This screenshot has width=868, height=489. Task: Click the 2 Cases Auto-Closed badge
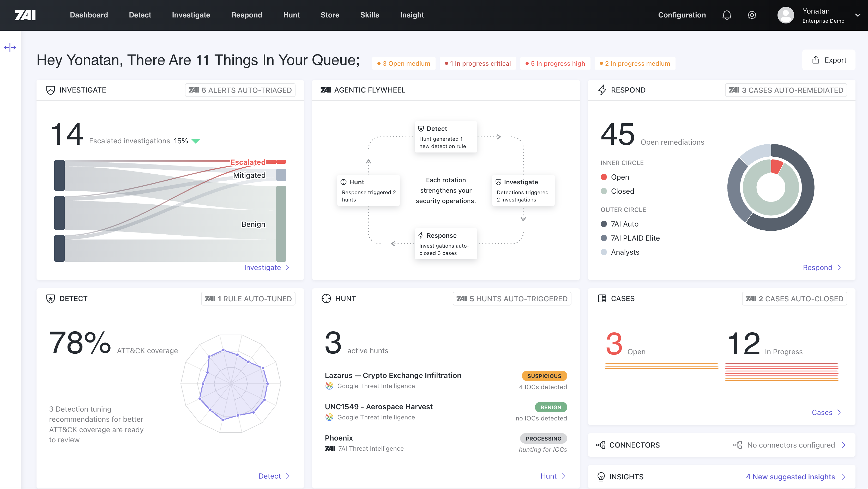[x=794, y=298]
